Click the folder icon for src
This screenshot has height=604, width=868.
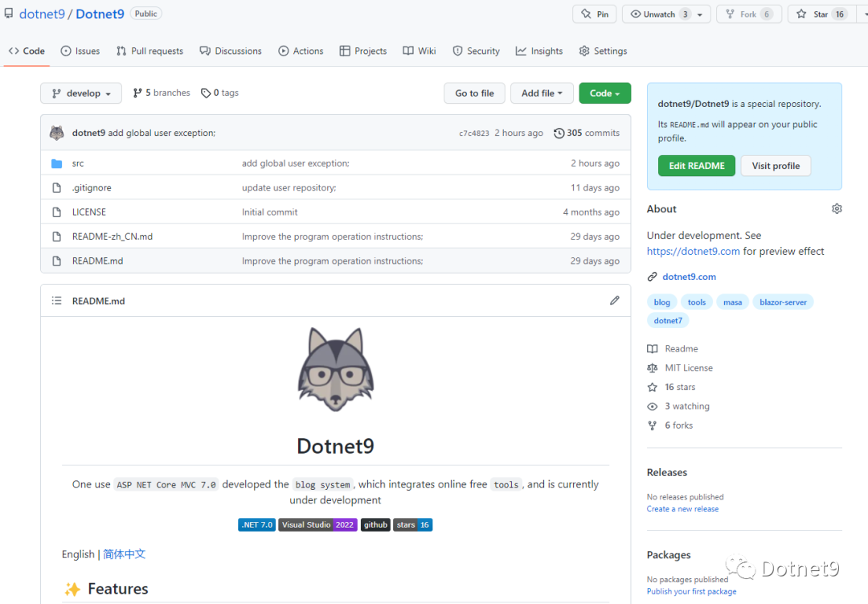tap(56, 163)
